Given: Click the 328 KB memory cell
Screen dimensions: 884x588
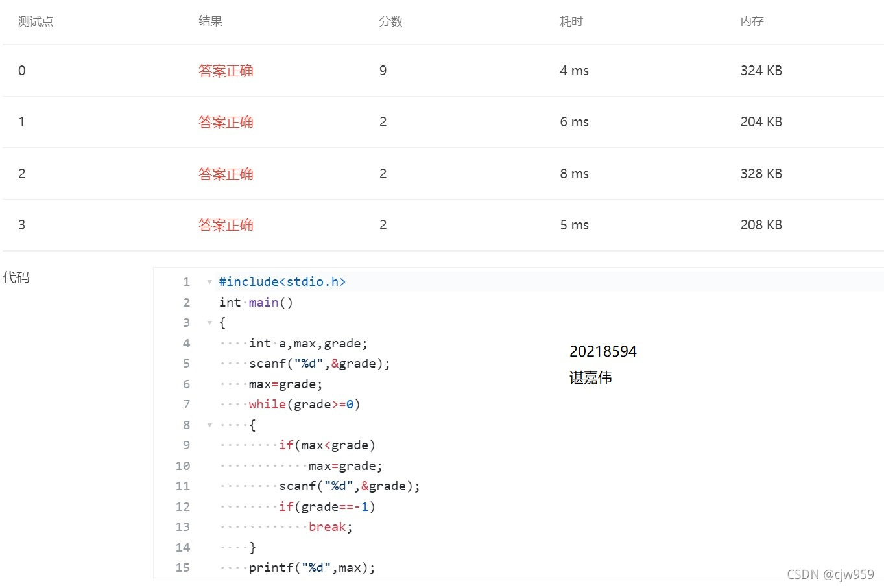Looking at the screenshot, I should point(761,174).
